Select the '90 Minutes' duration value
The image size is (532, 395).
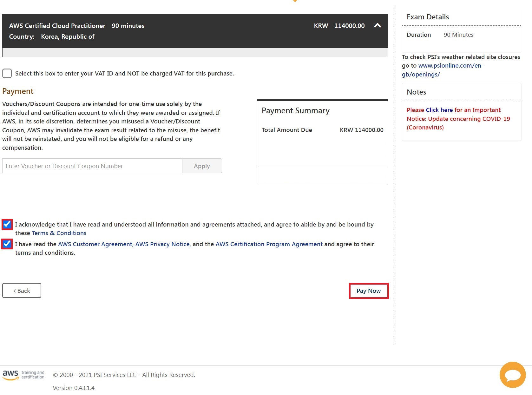458,35
